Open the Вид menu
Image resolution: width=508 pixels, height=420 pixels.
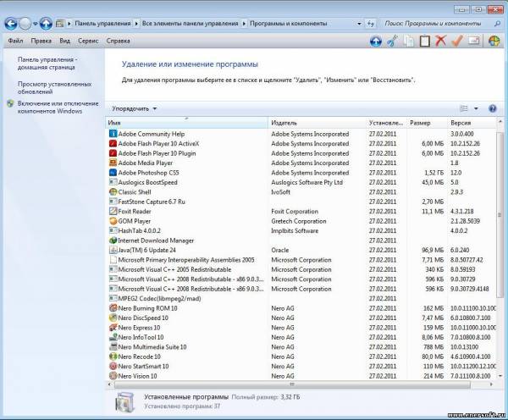point(65,41)
